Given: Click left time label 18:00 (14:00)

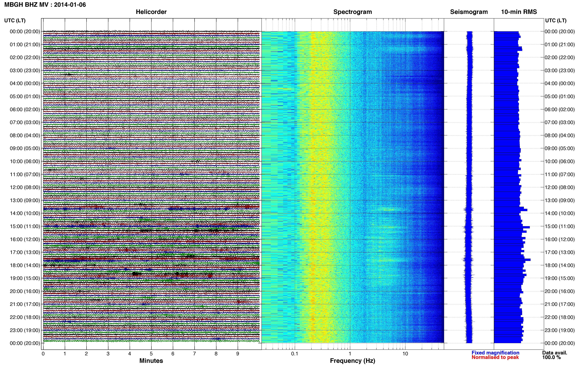Looking at the screenshot, I should (25, 265).
